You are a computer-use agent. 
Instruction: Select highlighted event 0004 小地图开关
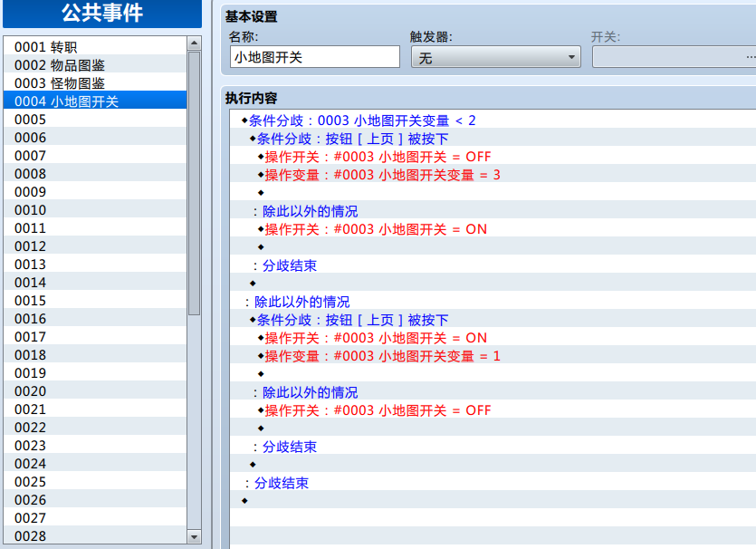click(x=95, y=101)
